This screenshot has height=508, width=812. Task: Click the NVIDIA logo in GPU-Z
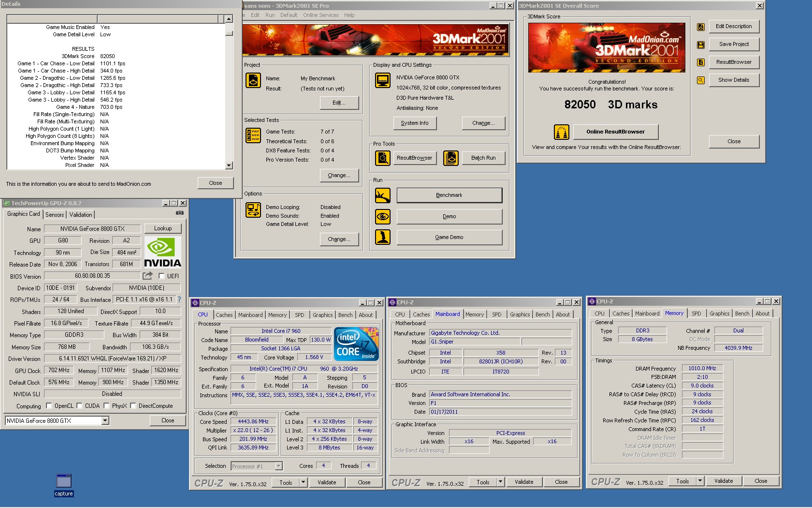click(x=163, y=252)
